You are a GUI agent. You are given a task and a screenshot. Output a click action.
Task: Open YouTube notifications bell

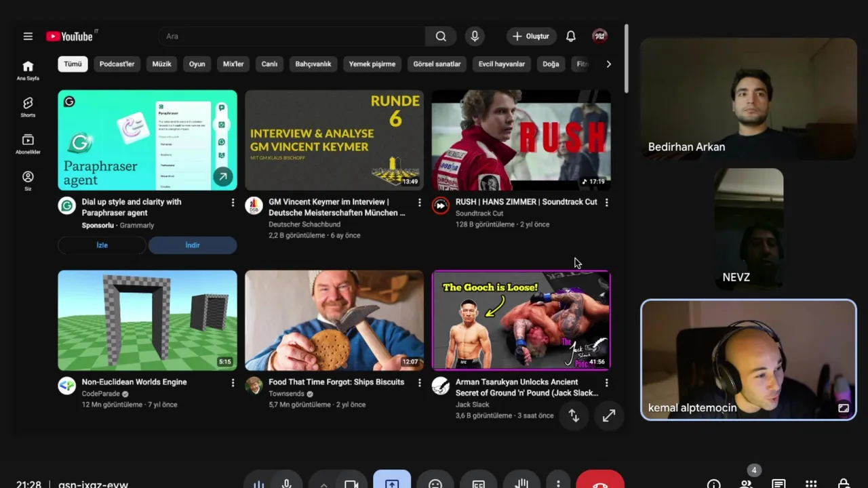tap(571, 36)
